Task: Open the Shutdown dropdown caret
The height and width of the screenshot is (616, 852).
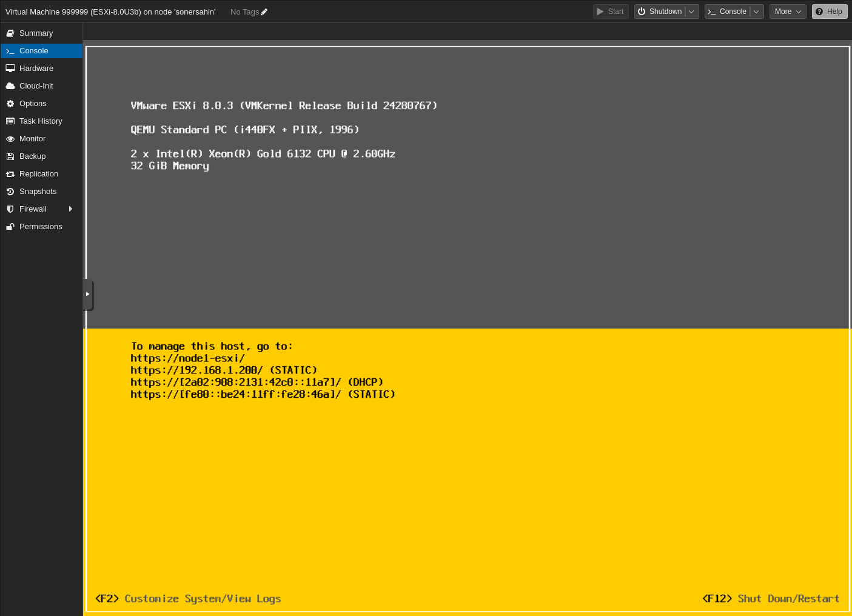Action: point(691,11)
